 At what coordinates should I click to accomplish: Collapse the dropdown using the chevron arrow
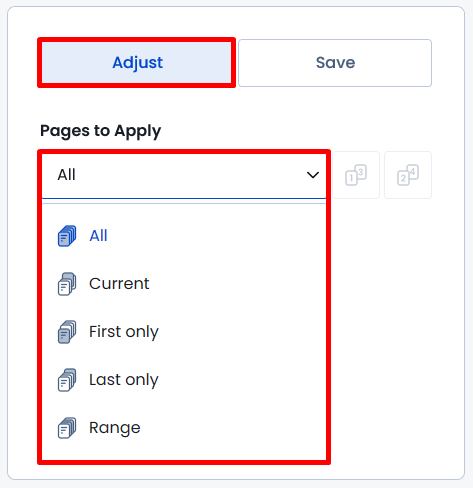tap(313, 175)
